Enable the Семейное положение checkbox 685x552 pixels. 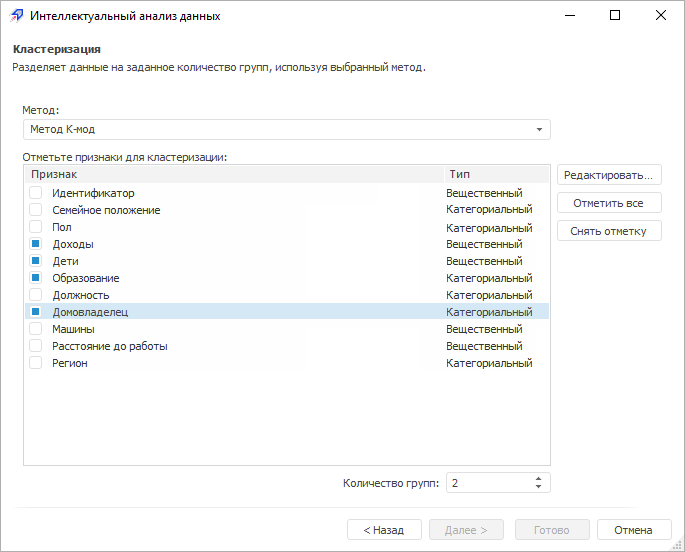(35, 210)
